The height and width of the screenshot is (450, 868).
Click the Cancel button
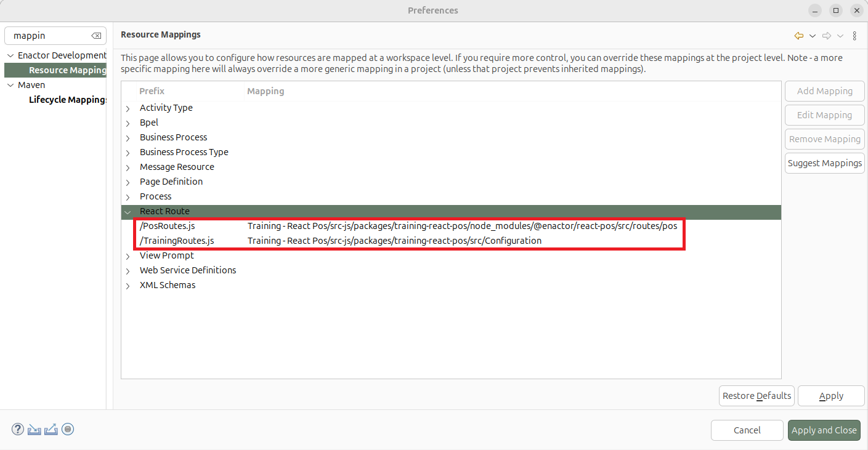click(x=747, y=430)
